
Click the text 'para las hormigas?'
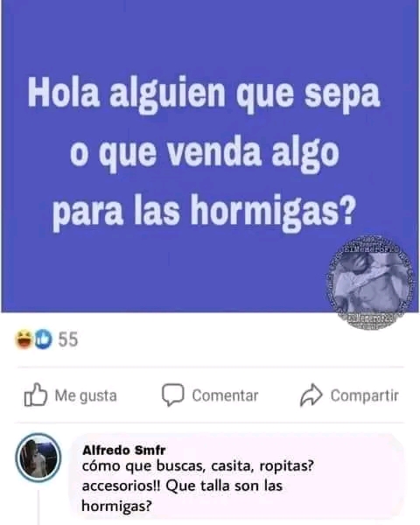(x=203, y=213)
